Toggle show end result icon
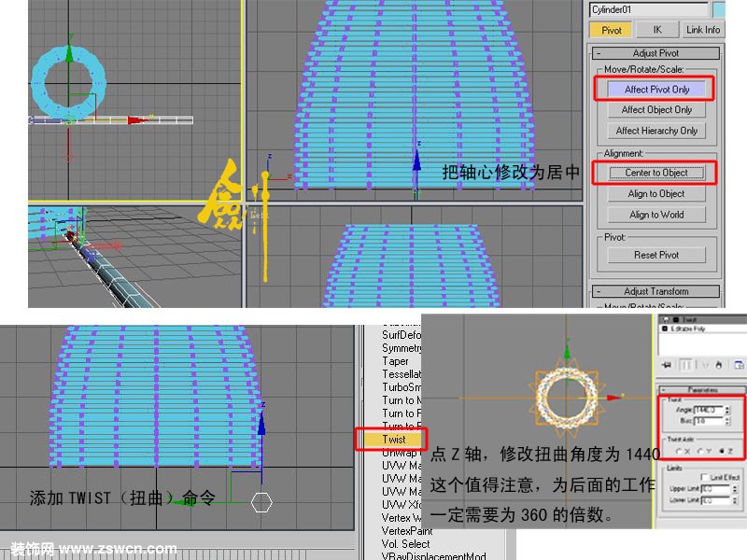The width and height of the screenshot is (747, 560). coord(686,365)
